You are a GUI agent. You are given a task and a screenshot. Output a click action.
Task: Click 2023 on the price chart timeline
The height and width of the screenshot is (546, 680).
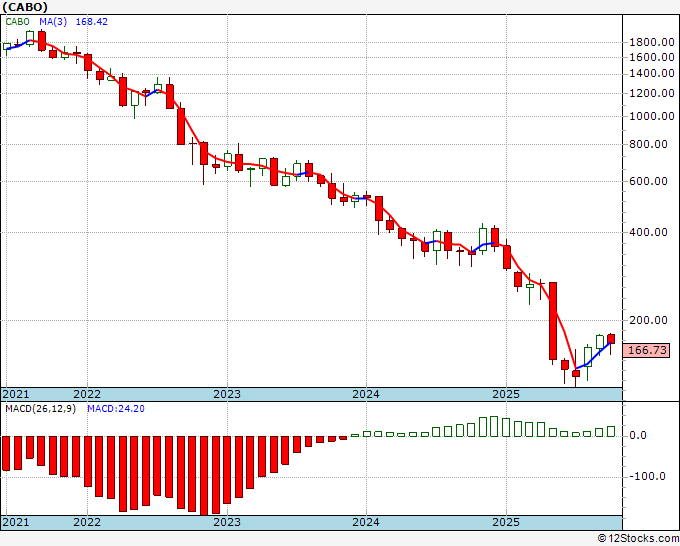(227, 394)
